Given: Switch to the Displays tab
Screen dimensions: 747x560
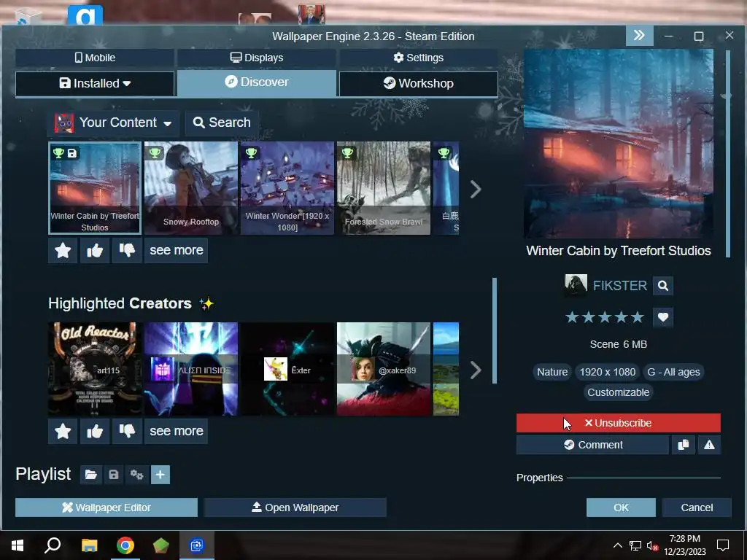Looking at the screenshot, I should coord(256,58).
